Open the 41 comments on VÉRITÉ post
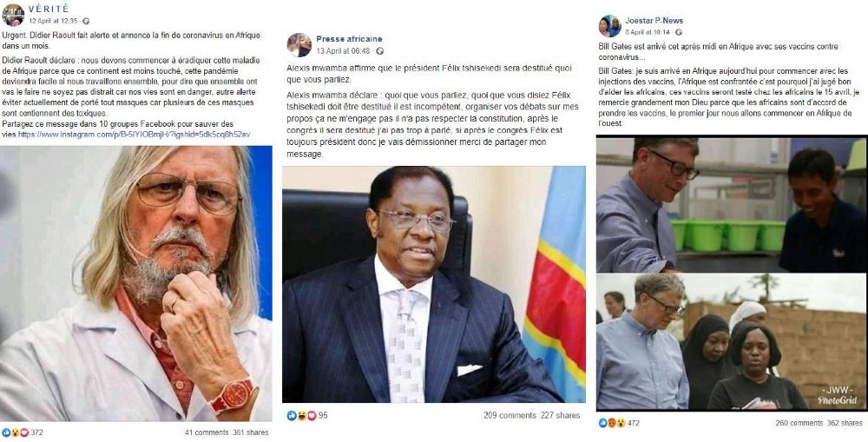868x442 pixels. pos(207,432)
